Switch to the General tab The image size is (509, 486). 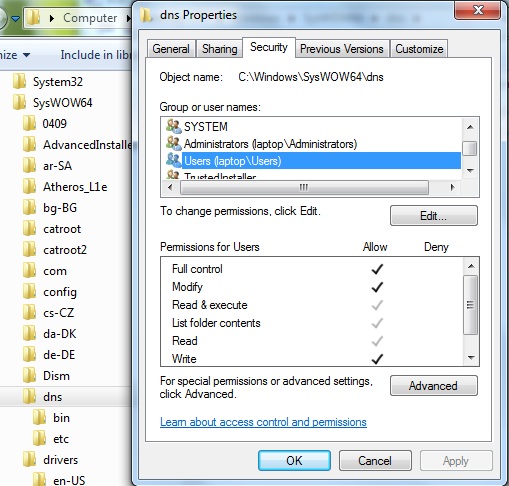coord(171,49)
